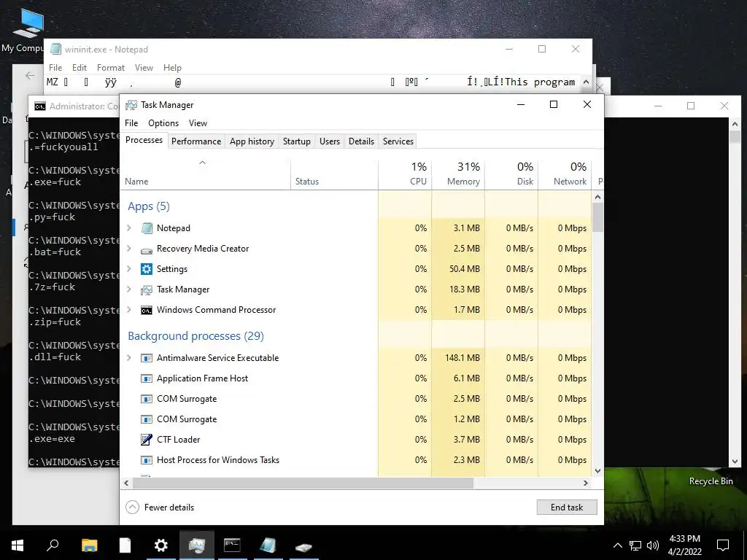This screenshot has width=747, height=560.
Task: Expand the Settings process group
Action: [128, 269]
